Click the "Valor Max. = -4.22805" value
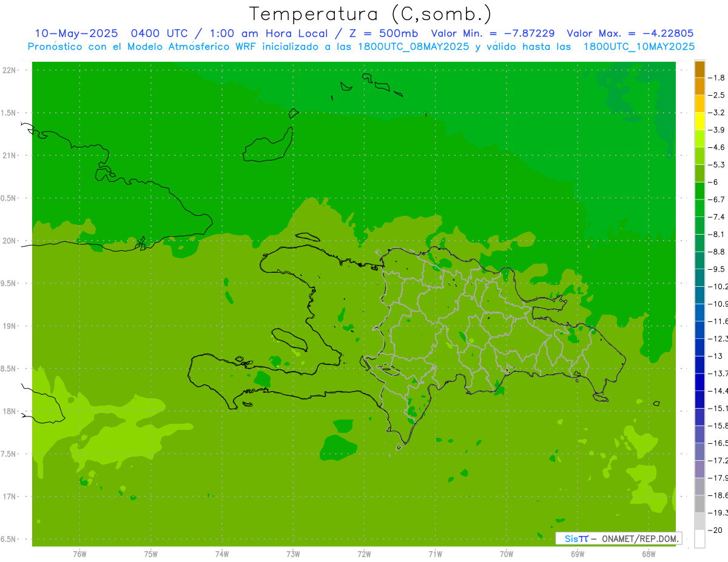 630,33
